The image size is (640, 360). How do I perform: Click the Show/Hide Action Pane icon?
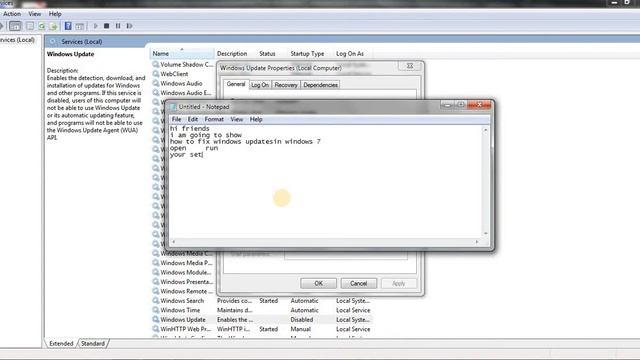(80, 26)
